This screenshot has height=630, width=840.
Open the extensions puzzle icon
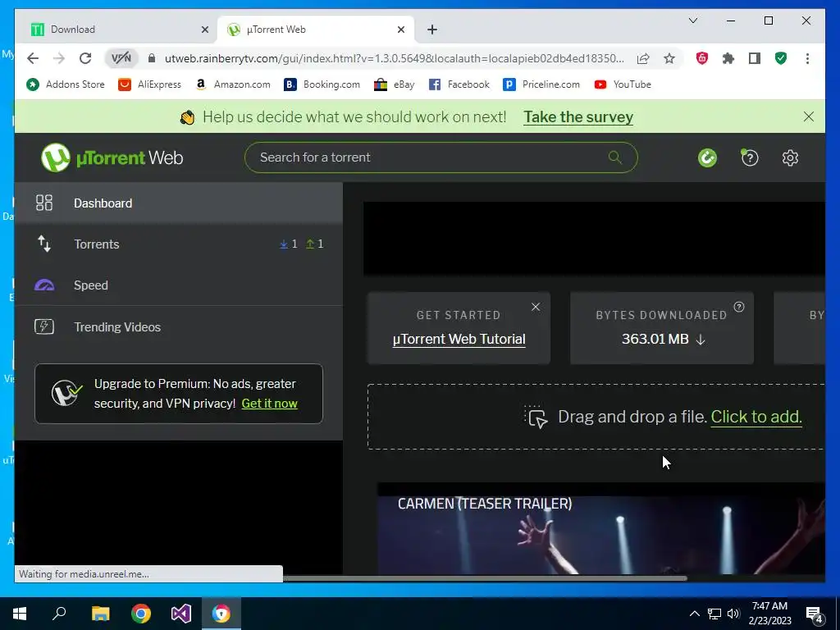(728, 58)
